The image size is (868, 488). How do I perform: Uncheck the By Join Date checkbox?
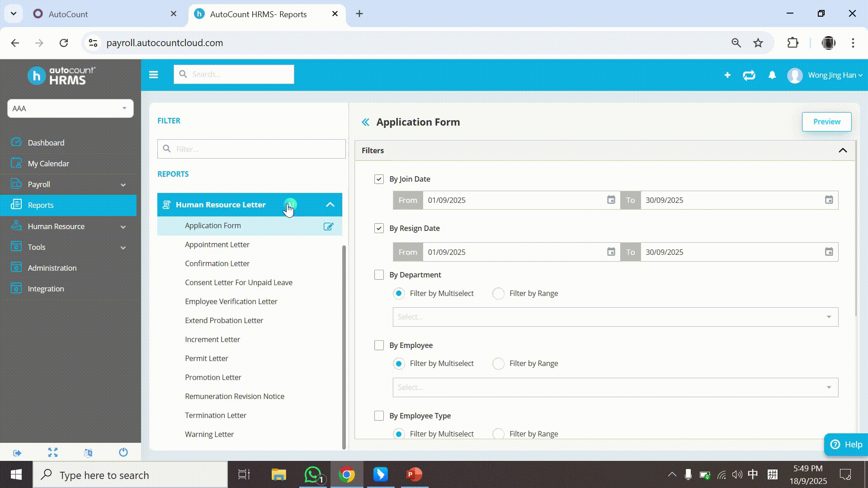(379, 179)
